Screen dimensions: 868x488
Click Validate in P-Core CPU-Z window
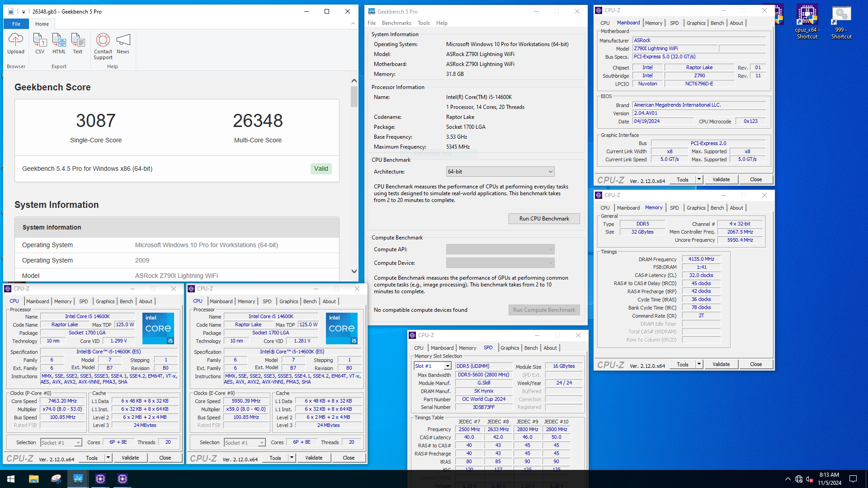tap(130, 458)
